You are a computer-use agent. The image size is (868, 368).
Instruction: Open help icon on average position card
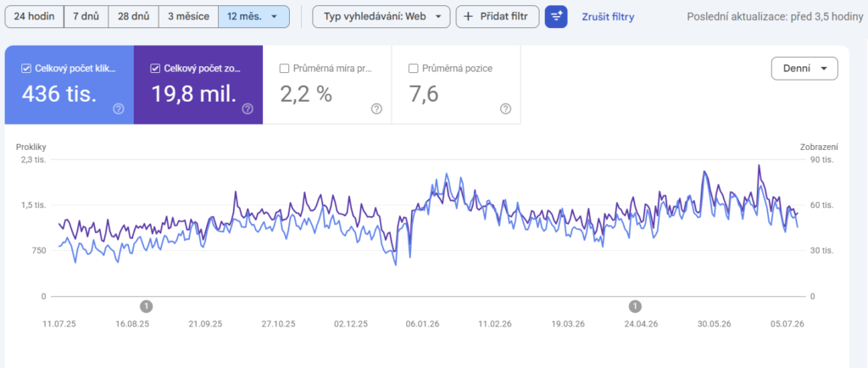(x=505, y=109)
